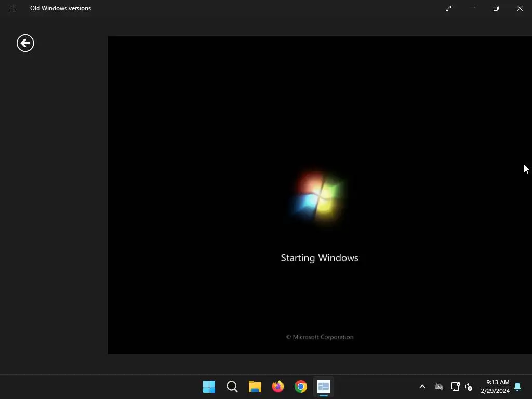Screen dimensions: 532x399
Task: Go back using the circled arrow
Action: [25, 43]
